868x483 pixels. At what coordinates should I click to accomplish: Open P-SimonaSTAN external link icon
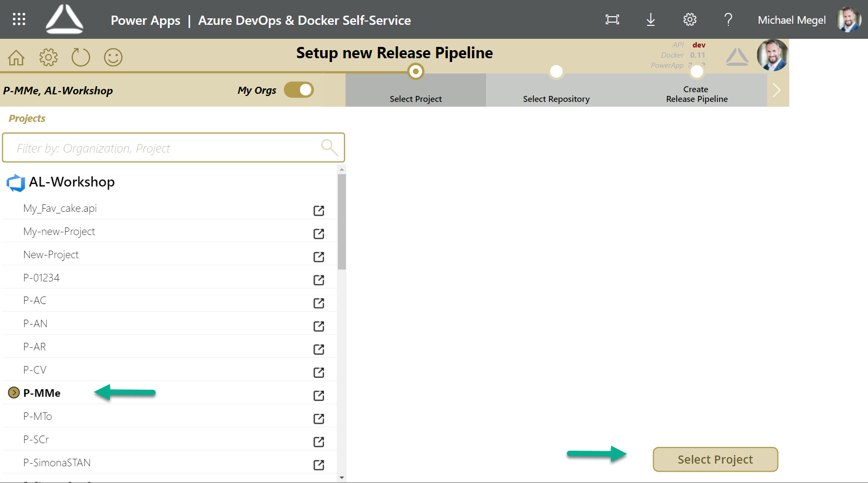319,465
